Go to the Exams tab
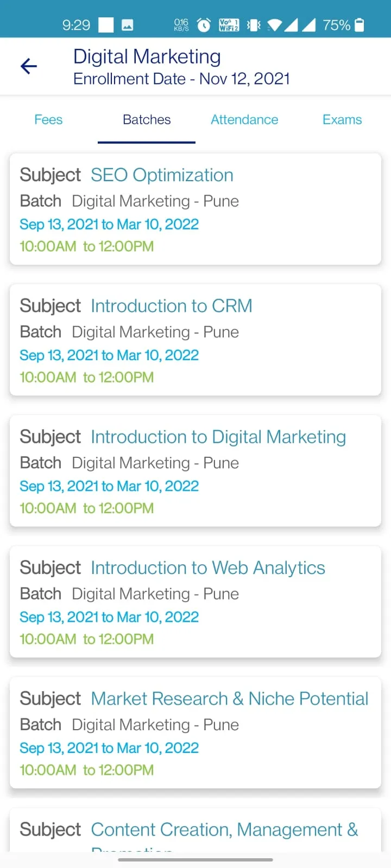Viewport: 391px width, 868px height. click(342, 120)
